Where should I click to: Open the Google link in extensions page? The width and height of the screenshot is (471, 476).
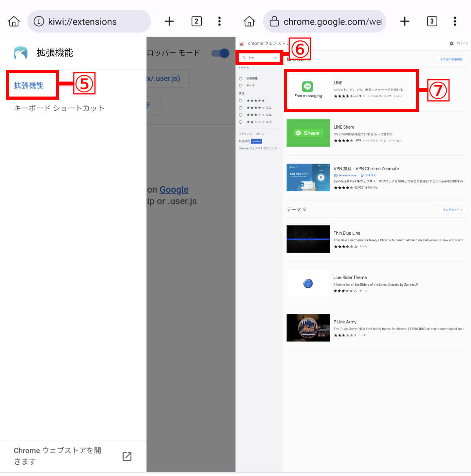[174, 190]
